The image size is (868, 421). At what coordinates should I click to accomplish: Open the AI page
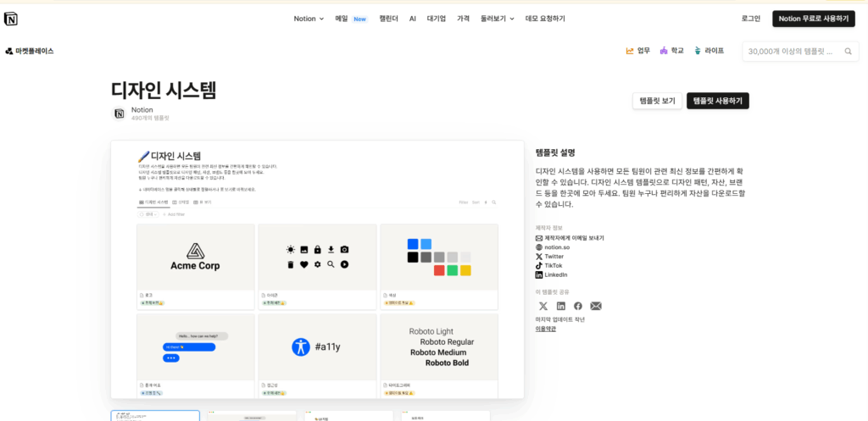[413, 19]
